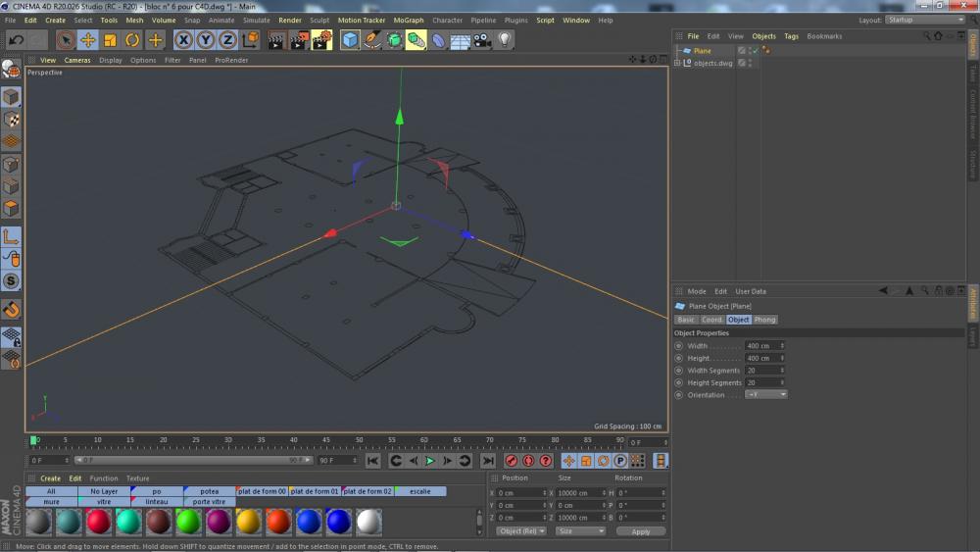Select the Move tool in top toolbar
Image resolution: width=980 pixels, height=552 pixels.
pyautogui.click(x=88, y=40)
